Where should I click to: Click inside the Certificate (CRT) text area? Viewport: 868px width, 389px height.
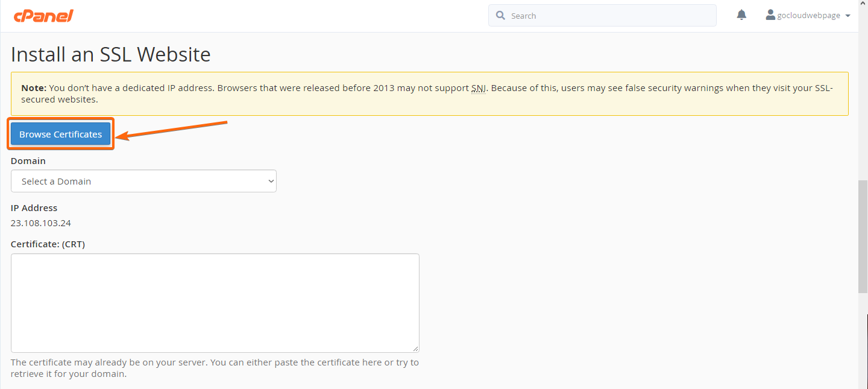click(x=215, y=303)
